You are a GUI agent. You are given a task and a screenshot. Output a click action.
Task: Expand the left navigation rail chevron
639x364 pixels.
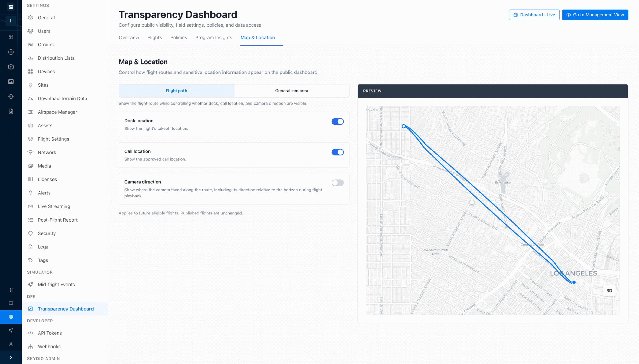[11, 357]
